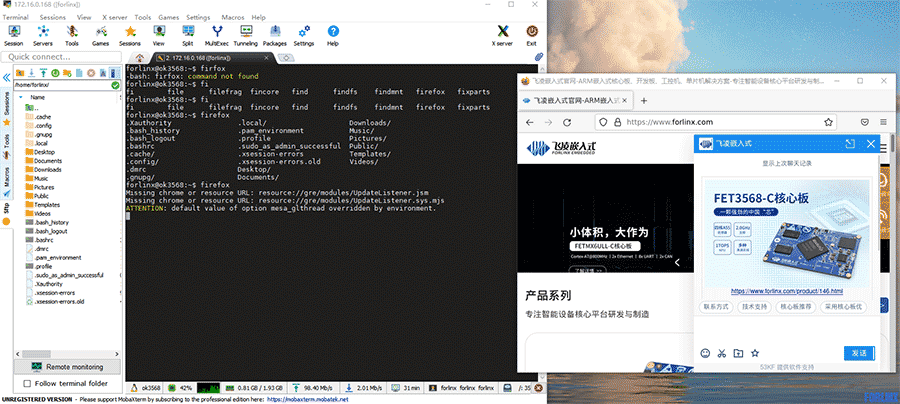Open the Terminal menu
The width and height of the screenshot is (900, 404).
(x=15, y=17)
